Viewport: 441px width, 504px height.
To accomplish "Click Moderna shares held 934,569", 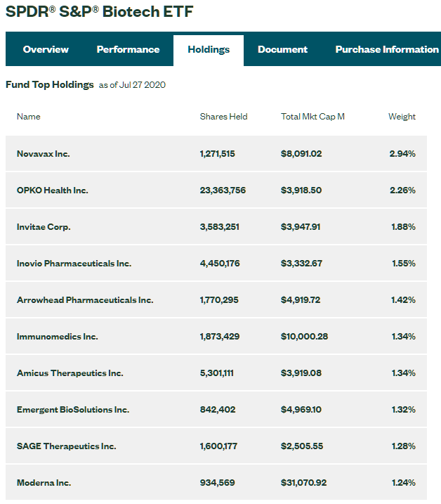I will pyautogui.click(x=217, y=483).
